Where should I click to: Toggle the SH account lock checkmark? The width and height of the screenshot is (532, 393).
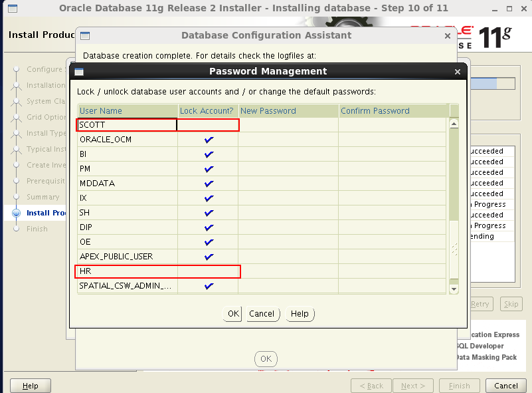209,213
